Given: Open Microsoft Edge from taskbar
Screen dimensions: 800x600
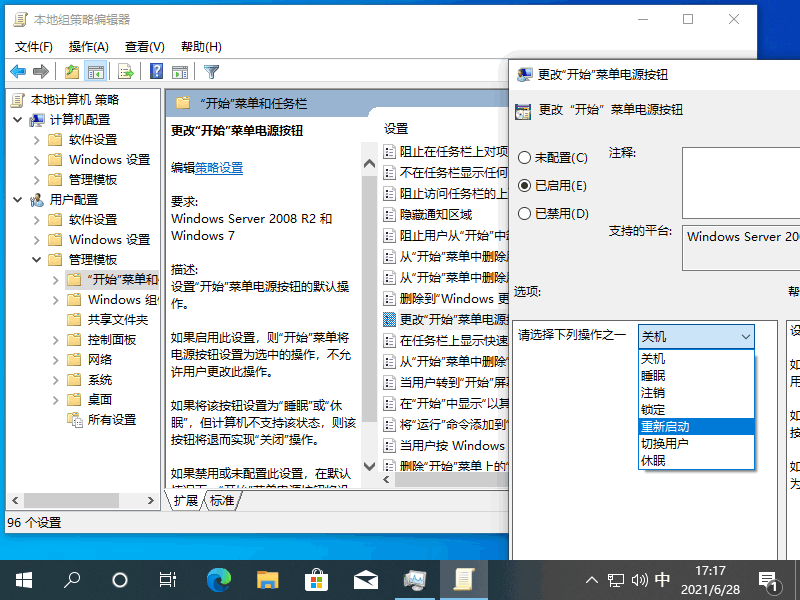Looking at the screenshot, I should (x=219, y=580).
